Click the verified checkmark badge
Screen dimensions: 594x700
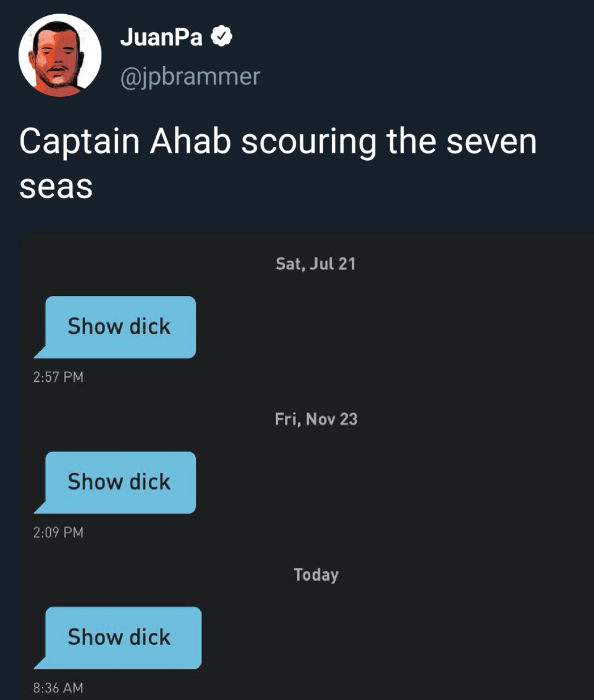tap(221, 36)
